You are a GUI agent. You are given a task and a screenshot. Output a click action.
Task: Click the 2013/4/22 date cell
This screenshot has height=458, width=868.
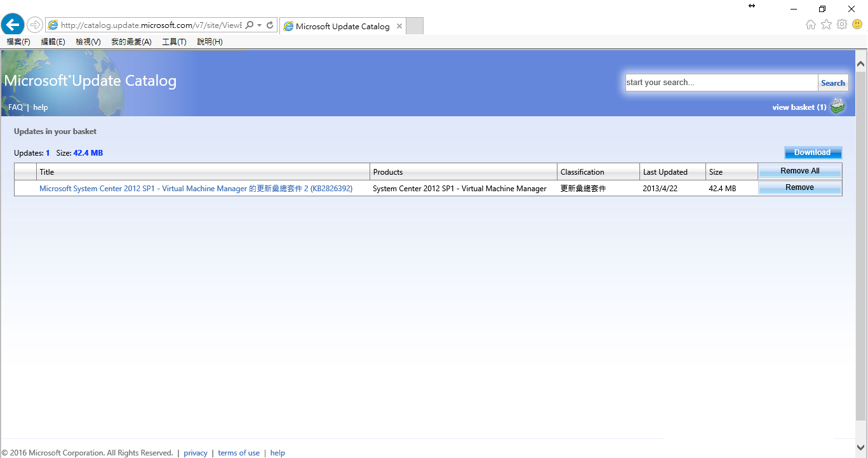point(660,189)
